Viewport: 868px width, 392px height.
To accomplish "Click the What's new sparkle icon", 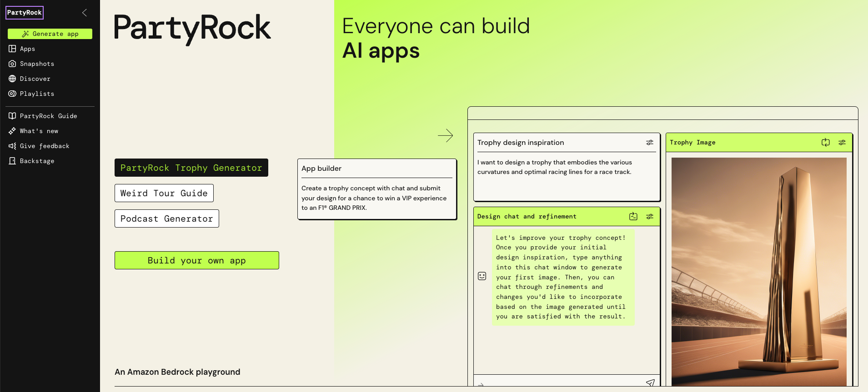I will tap(12, 131).
